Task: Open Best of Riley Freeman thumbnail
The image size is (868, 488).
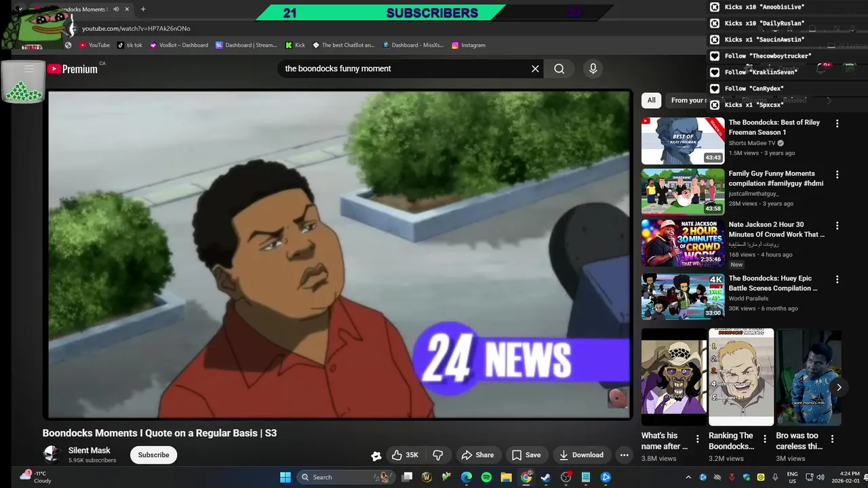Action: [x=683, y=141]
